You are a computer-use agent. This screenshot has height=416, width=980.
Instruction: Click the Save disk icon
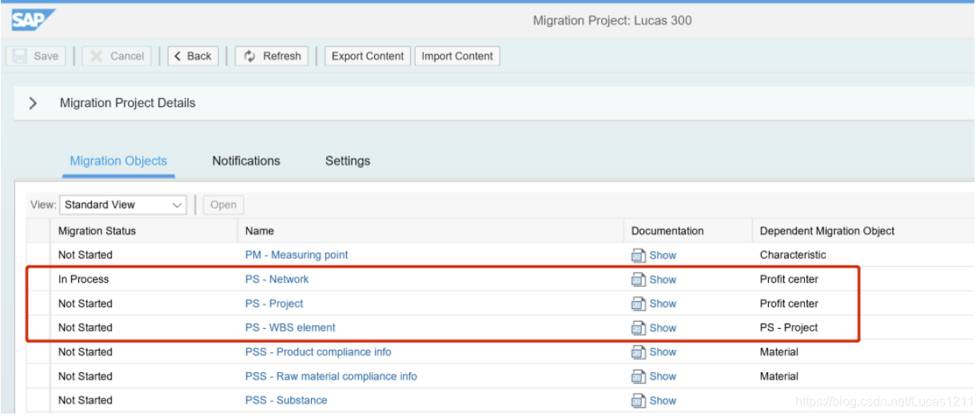pyautogui.click(x=22, y=56)
